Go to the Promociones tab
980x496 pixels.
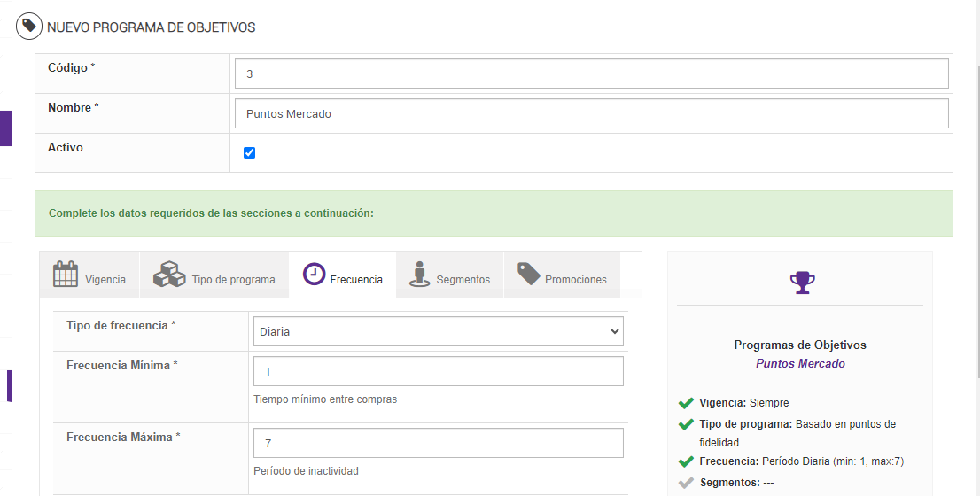(x=562, y=275)
